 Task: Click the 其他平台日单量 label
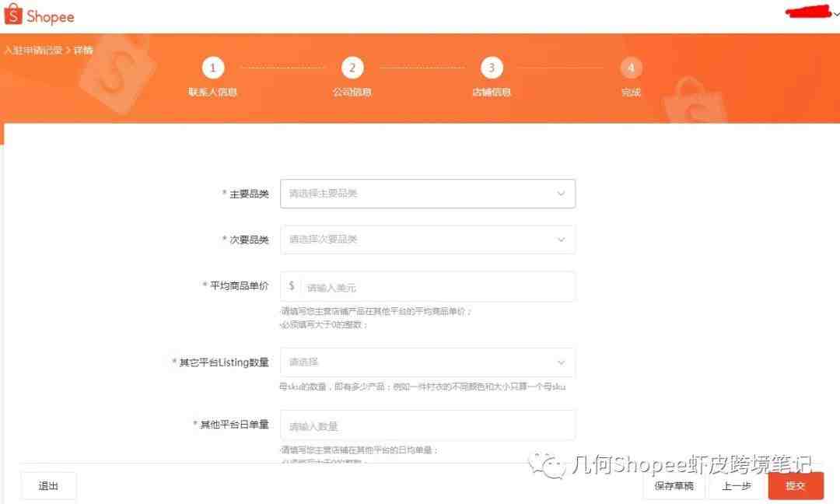[x=234, y=425]
